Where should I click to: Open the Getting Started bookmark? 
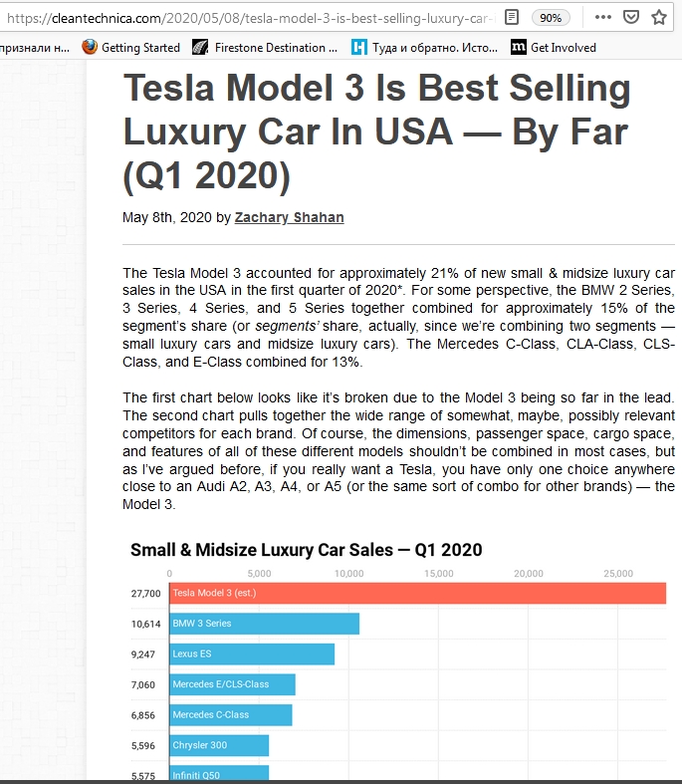[x=130, y=48]
